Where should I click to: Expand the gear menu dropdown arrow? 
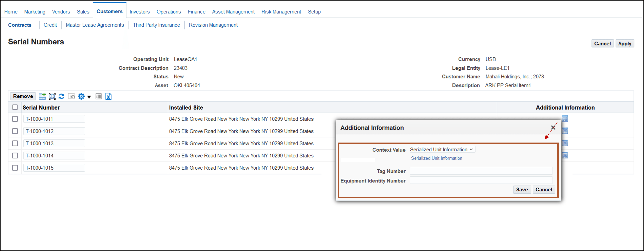(x=89, y=97)
